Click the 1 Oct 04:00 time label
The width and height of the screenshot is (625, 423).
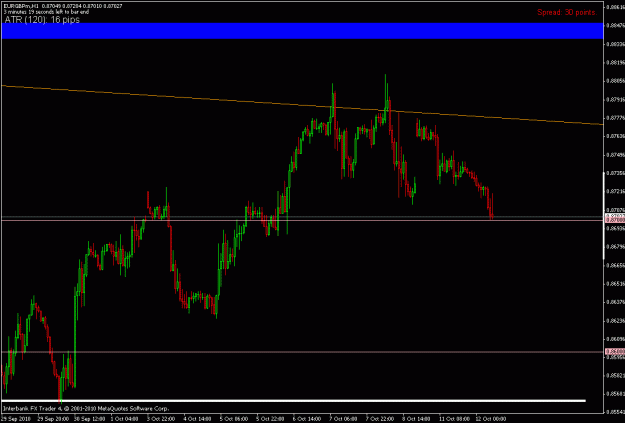coord(124,419)
